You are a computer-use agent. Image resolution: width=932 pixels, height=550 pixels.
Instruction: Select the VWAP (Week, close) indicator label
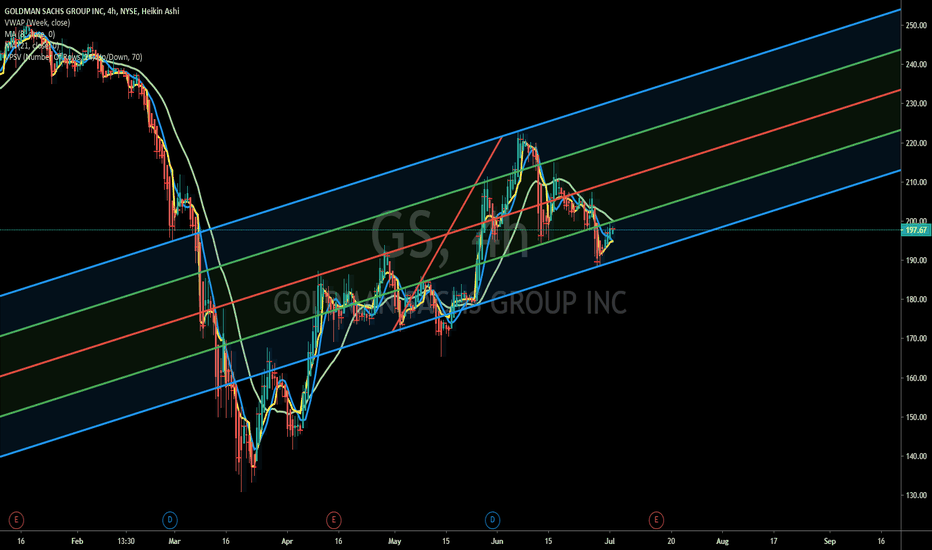pos(37,23)
